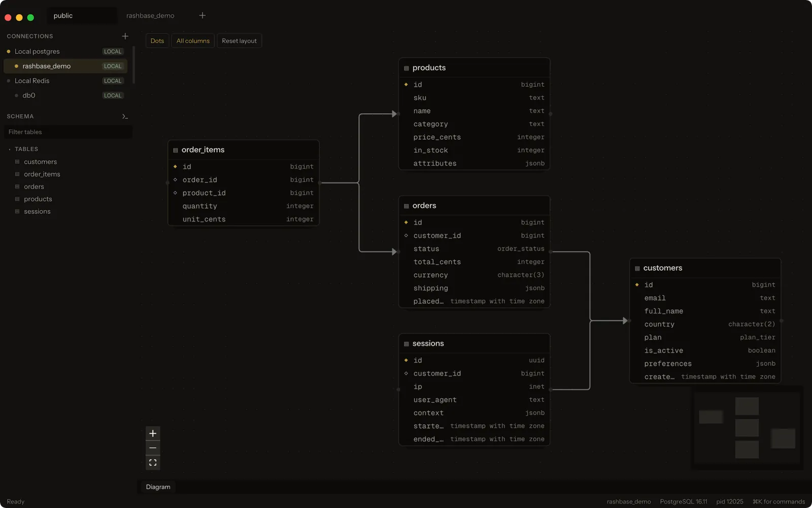Click the PostgreSQL 16.11 status entry
Screen dimensions: 812x508
[684, 501]
